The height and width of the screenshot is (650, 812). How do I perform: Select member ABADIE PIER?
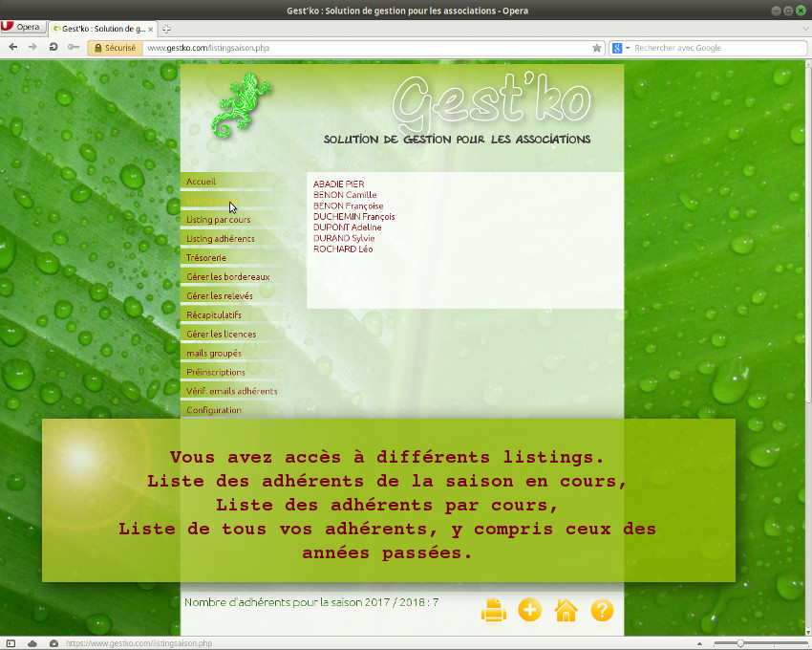[339, 184]
